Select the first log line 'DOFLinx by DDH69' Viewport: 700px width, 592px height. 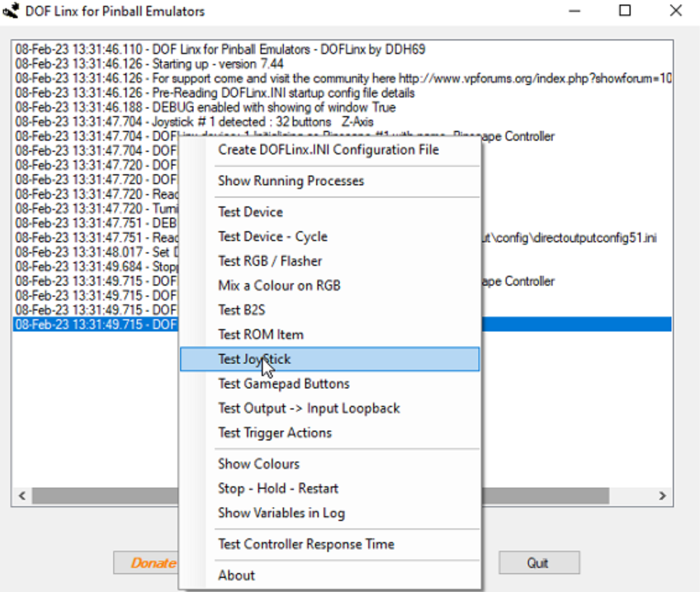(x=343, y=50)
